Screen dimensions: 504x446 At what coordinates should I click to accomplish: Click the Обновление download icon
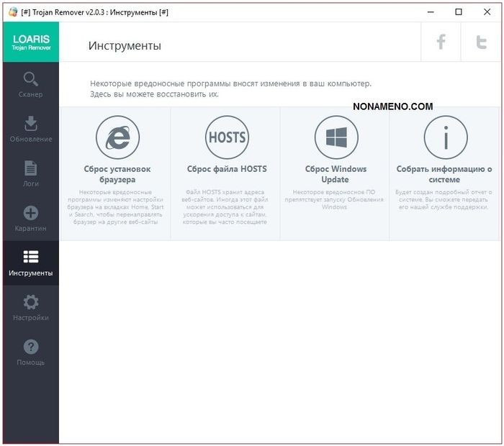(x=30, y=123)
